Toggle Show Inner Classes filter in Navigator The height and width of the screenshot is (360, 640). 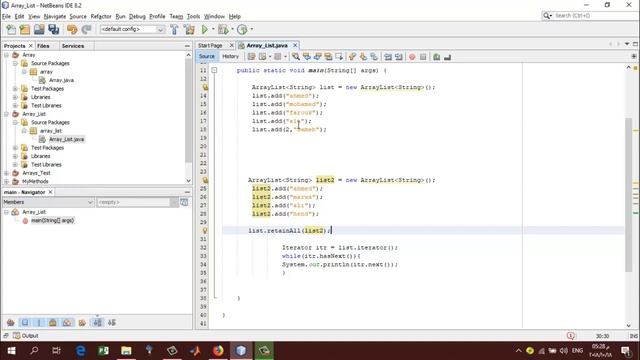pyautogui.click(x=67, y=323)
